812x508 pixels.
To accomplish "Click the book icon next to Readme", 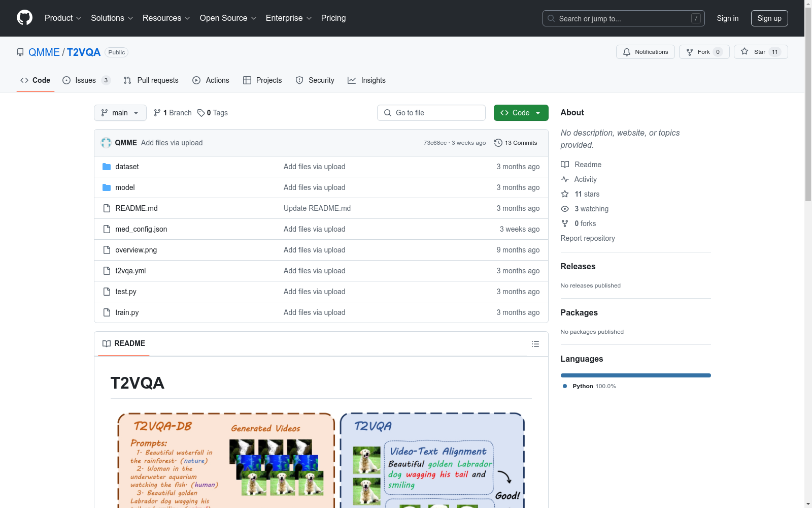I will click(x=565, y=165).
